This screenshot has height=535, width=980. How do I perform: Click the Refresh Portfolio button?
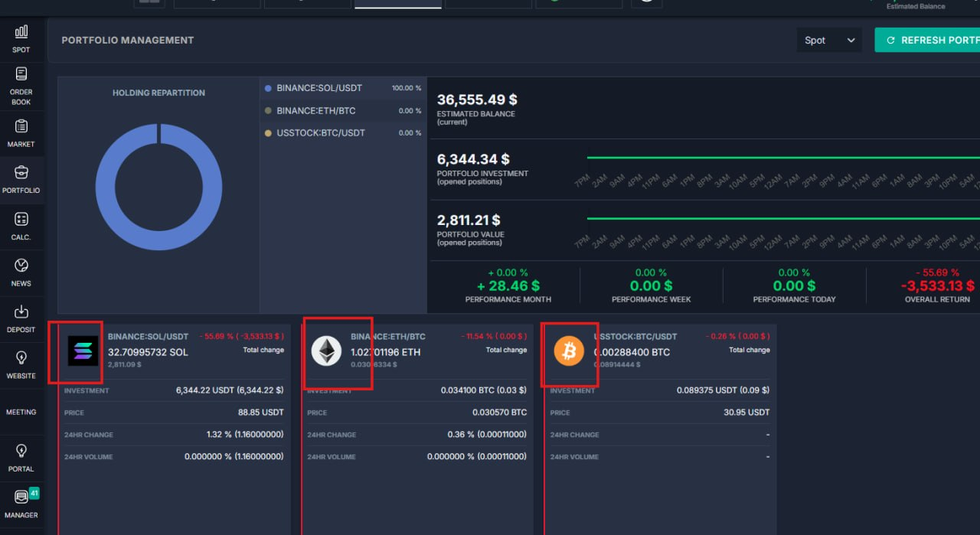(928, 41)
